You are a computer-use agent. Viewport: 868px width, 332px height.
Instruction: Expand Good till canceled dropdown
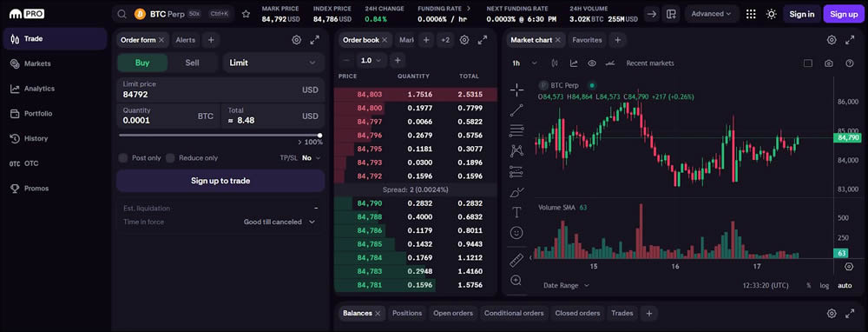point(279,222)
